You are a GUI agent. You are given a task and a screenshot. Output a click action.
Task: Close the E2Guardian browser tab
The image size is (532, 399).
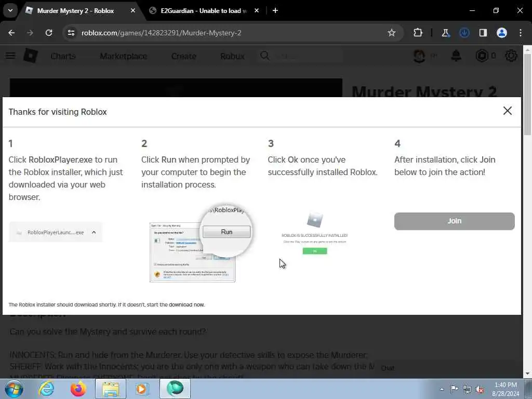pos(257,11)
